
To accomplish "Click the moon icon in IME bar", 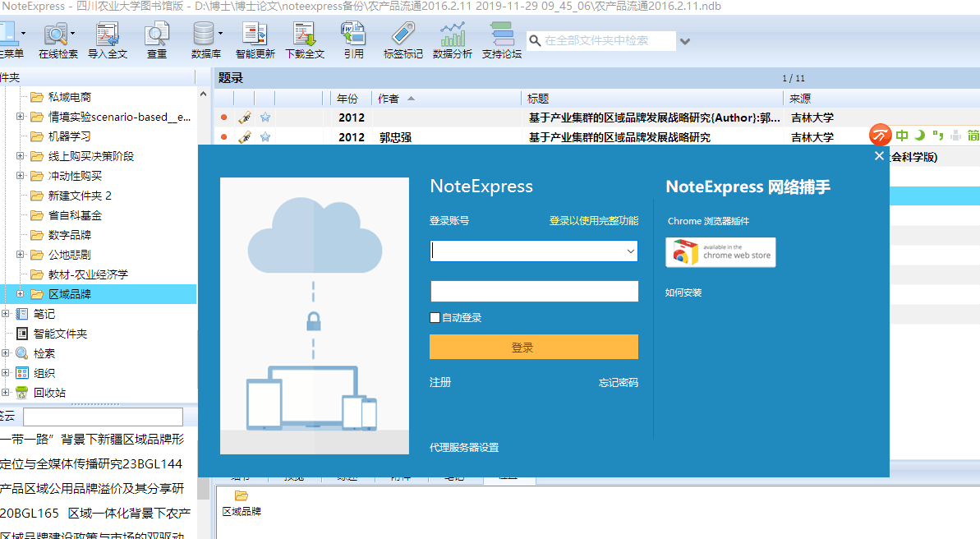I will tap(919, 135).
